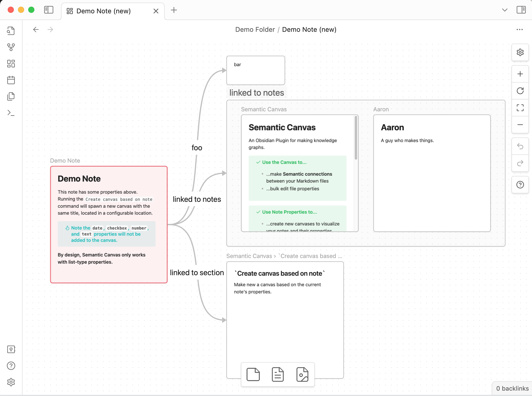Viewport: 532px width, 396px height.
Task: Open the quick switcher file search icon
Action: coord(11,31)
